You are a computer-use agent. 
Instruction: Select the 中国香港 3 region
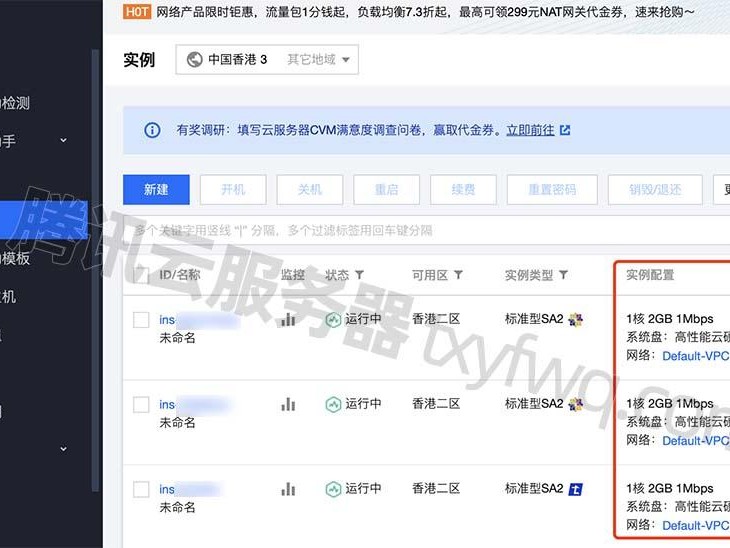tap(237, 60)
